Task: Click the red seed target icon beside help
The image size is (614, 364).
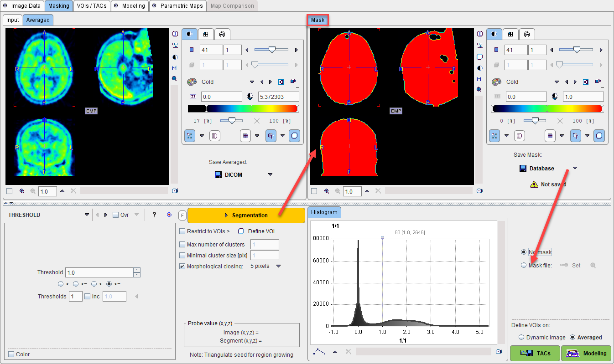Action: click(169, 215)
